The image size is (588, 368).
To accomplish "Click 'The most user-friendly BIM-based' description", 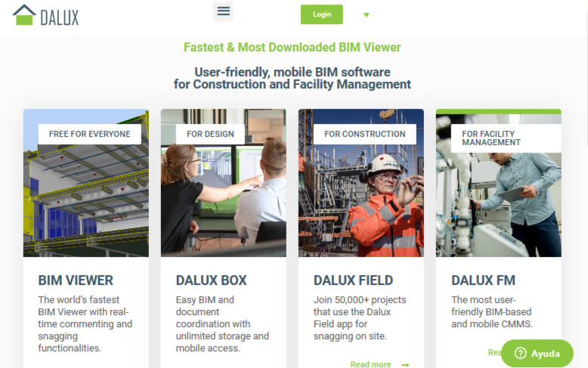I will pyautogui.click(x=491, y=312).
